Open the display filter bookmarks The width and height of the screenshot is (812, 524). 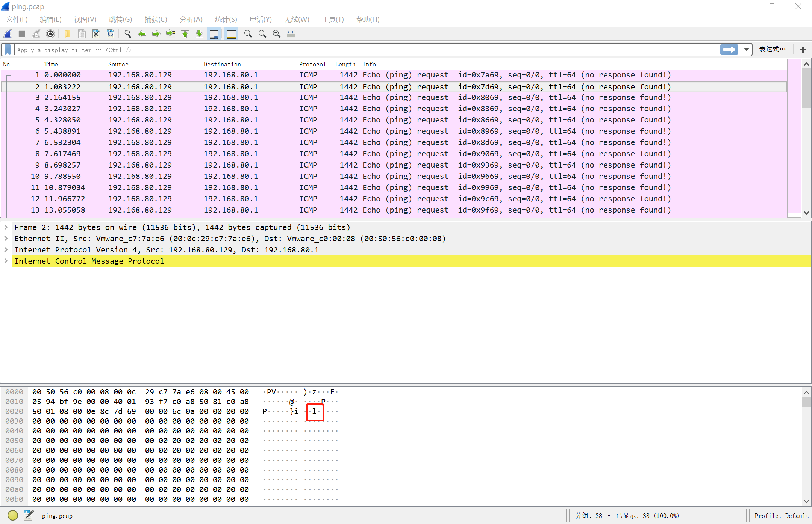[x=8, y=49]
